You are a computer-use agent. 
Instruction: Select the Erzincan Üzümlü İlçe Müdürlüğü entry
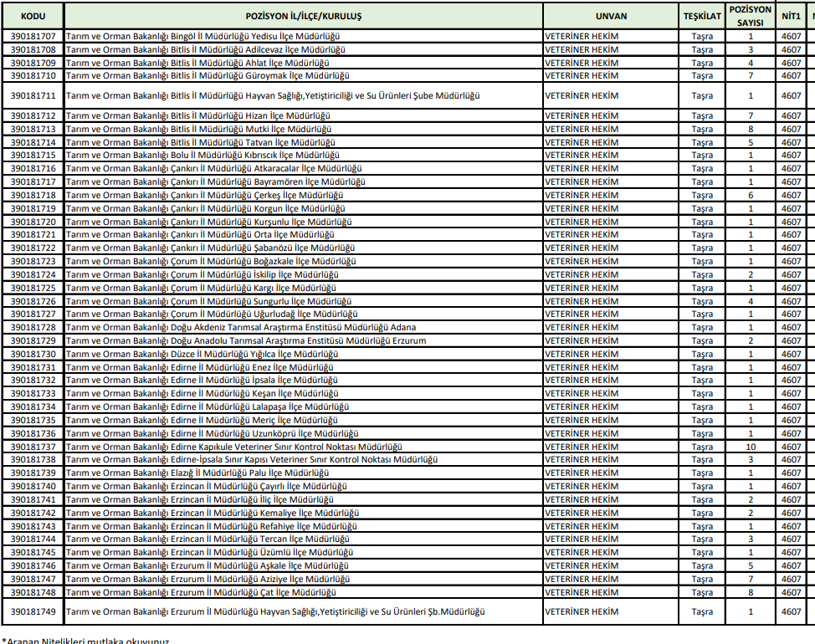point(209,553)
